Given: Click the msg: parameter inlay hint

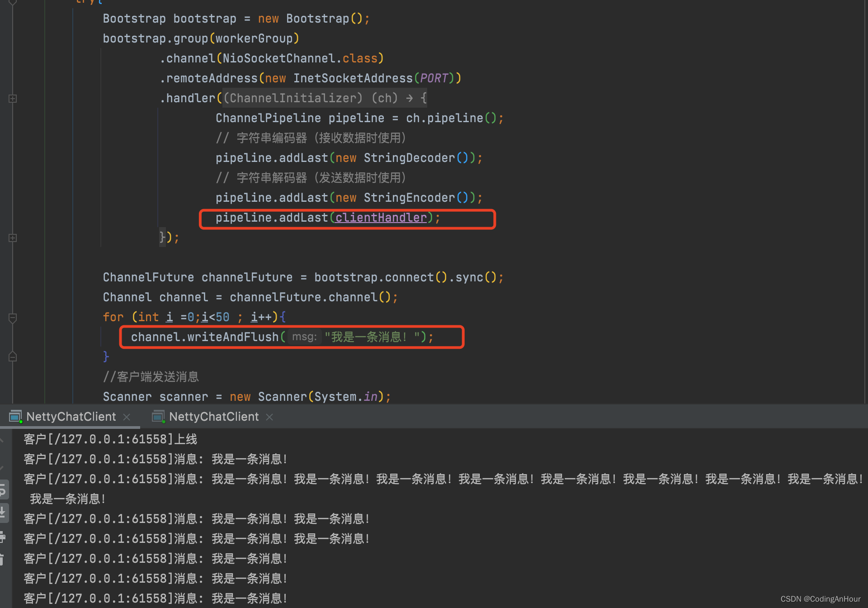Looking at the screenshot, I should [304, 337].
